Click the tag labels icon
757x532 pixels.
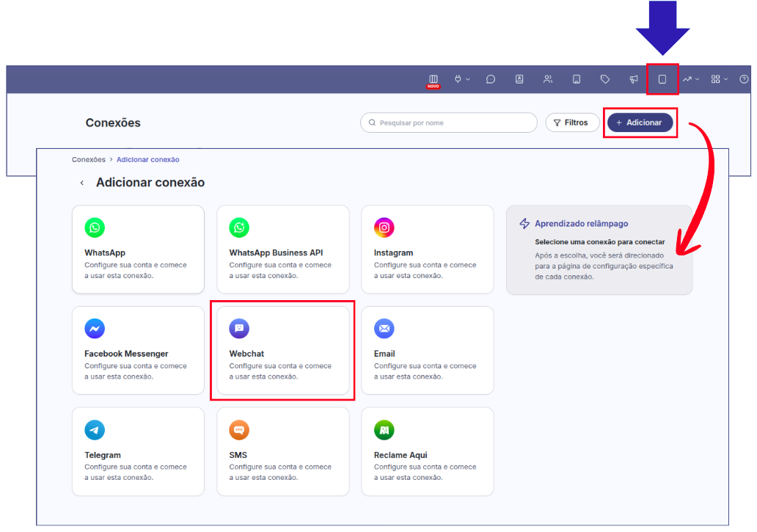coord(605,79)
